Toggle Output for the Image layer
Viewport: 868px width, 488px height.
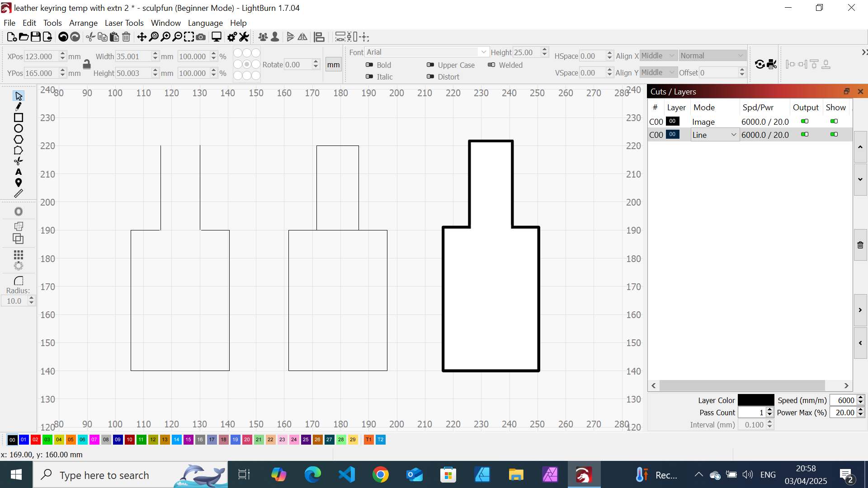pyautogui.click(x=805, y=122)
